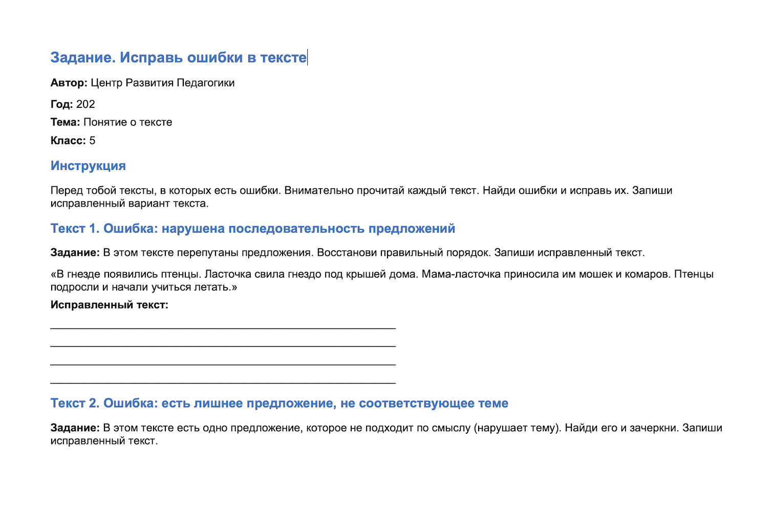
Task: Click the 'Текст 1. Ошибка' heading
Action: point(253,229)
